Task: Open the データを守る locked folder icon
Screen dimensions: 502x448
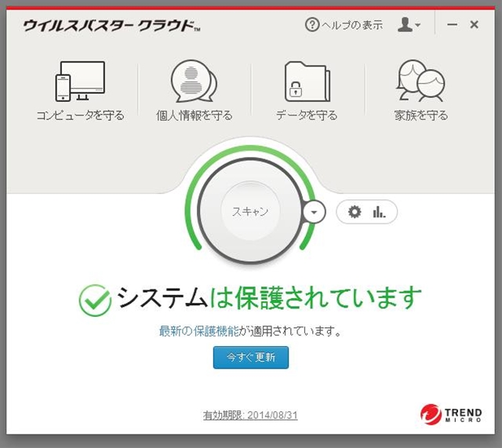Action: (x=307, y=82)
